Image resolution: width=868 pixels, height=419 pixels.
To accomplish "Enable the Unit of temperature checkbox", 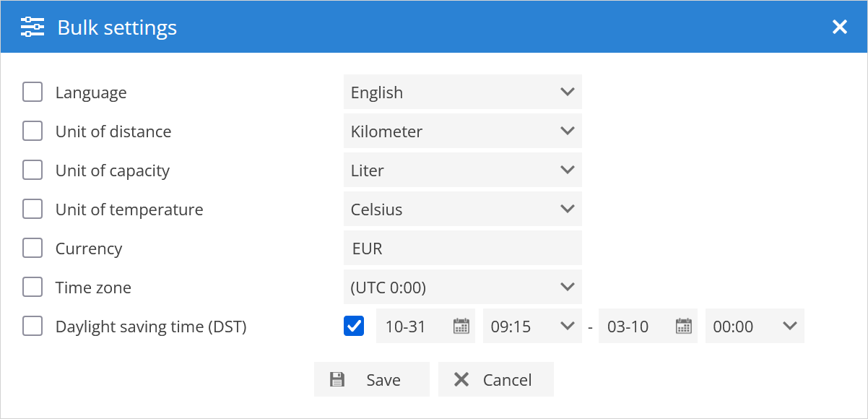I will coord(32,209).
